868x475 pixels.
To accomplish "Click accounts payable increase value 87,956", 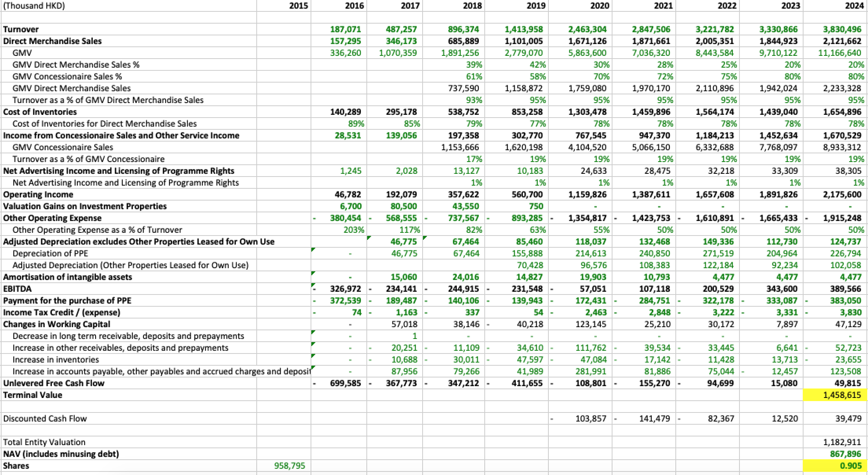I will tap(405, 372).
